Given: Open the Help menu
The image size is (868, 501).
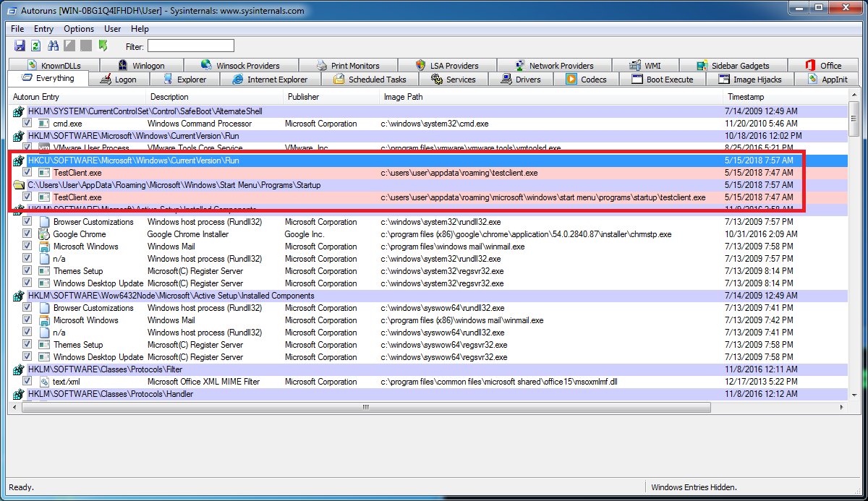Looking at the screenshot, I should pos(140,29).
